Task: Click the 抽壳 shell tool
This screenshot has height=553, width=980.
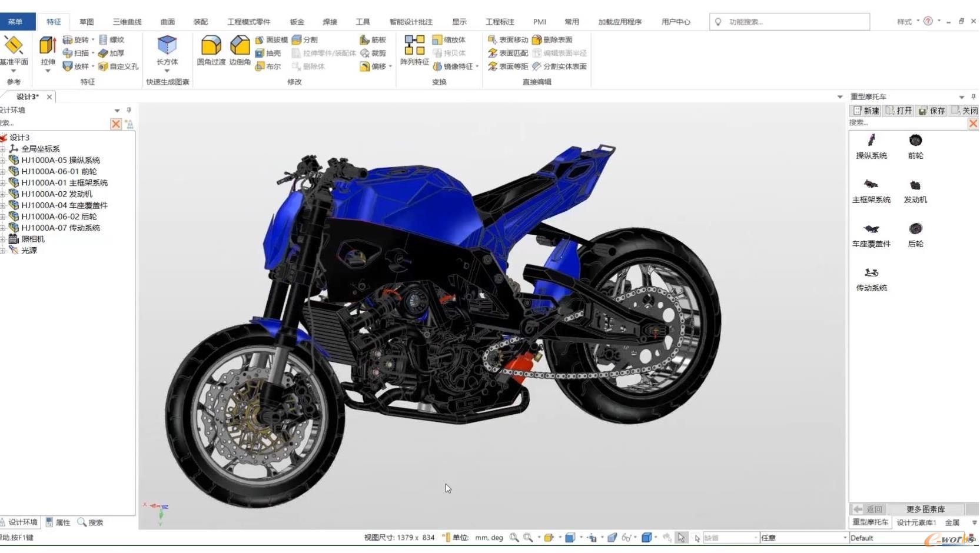Action: (x=268, y=53)
